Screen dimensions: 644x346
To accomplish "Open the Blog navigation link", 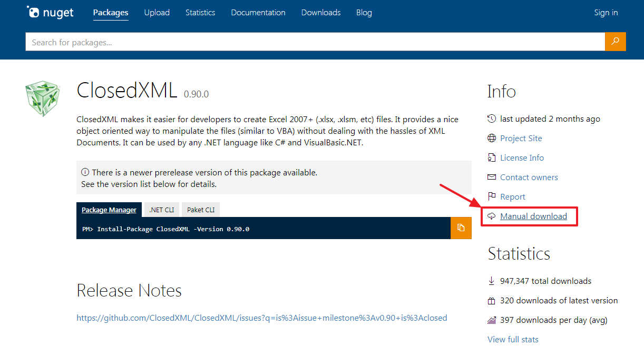I will click(364, 13).
